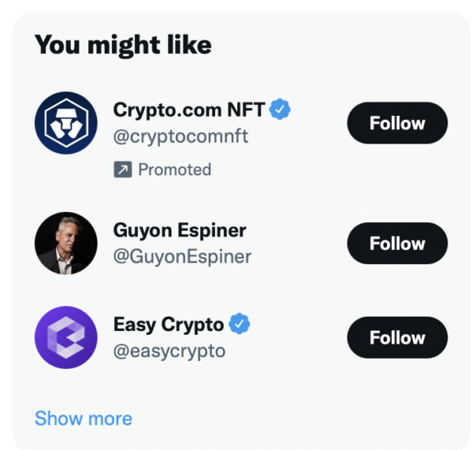Click the @easycrypto handle
Viewport: 476px width, 450px height.
(170, 351)
